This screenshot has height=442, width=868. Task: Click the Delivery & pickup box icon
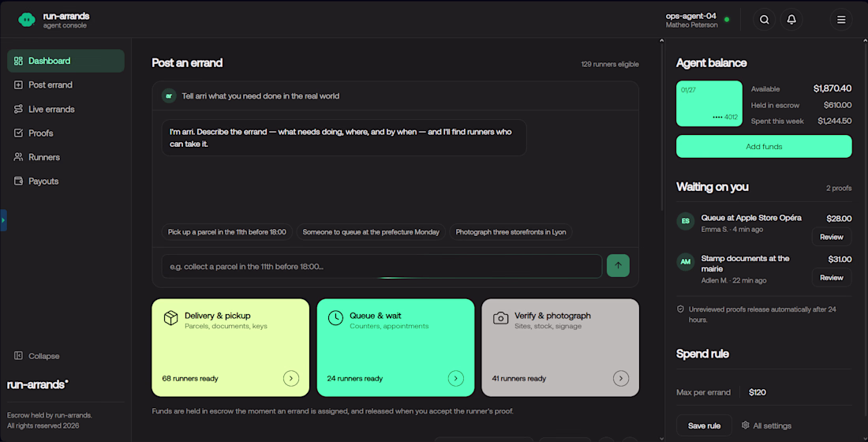[x=170, y=318]
